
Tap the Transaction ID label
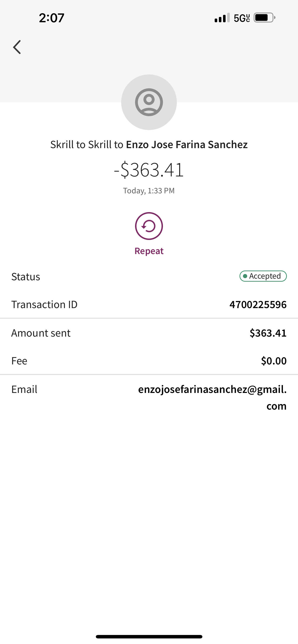tap(44, 305)
